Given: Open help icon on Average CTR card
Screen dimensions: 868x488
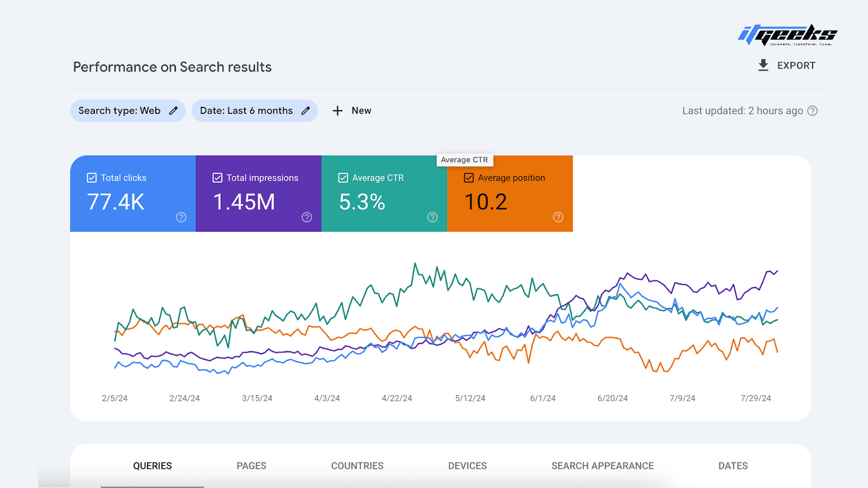Looking at the screenshot, I should 432,217.
